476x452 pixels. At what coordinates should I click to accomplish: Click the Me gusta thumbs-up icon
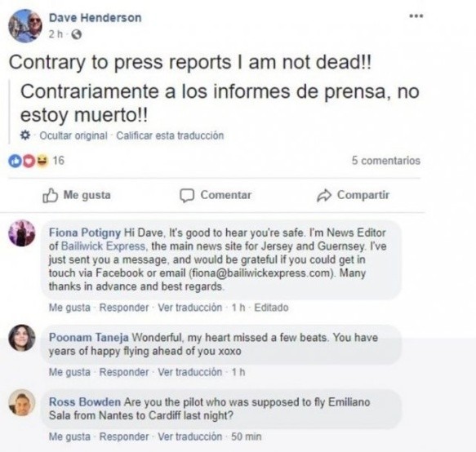click(50, 195)
